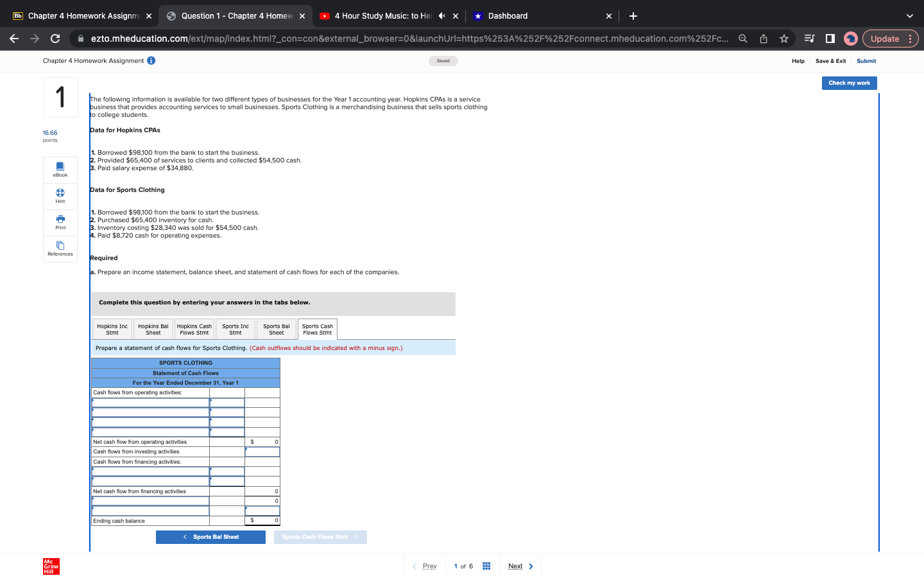Click the browser forward arrow
924x578 pixels.
[35, 39]
